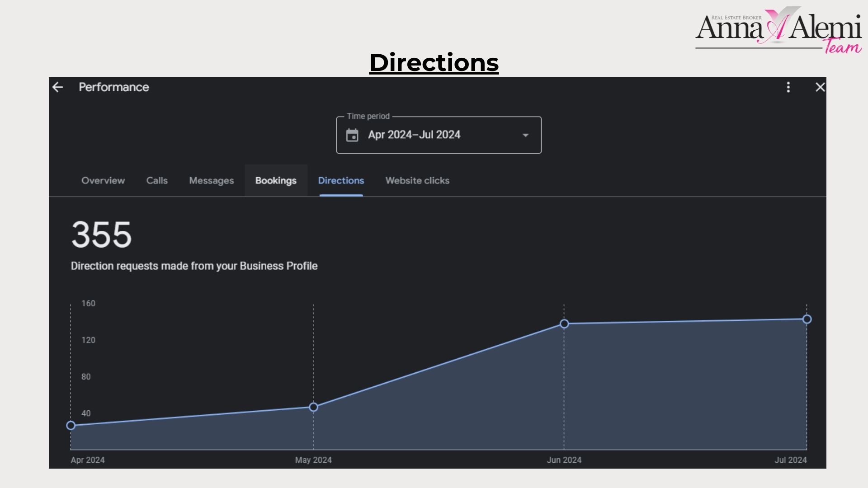The width and height of the screenshot is (868, 488).
Task: Switch to the Overview tab
Action: pyautogui.click(x=103, y=180)
